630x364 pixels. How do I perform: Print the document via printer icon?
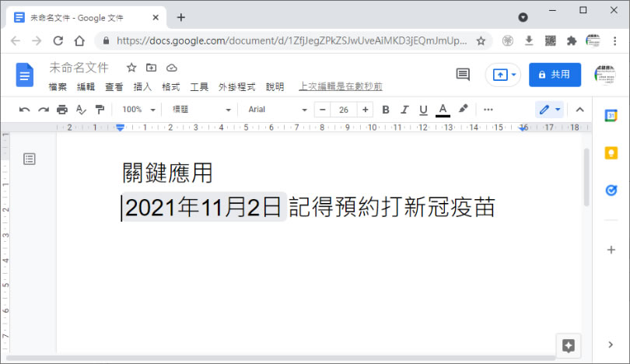point(62,110)
